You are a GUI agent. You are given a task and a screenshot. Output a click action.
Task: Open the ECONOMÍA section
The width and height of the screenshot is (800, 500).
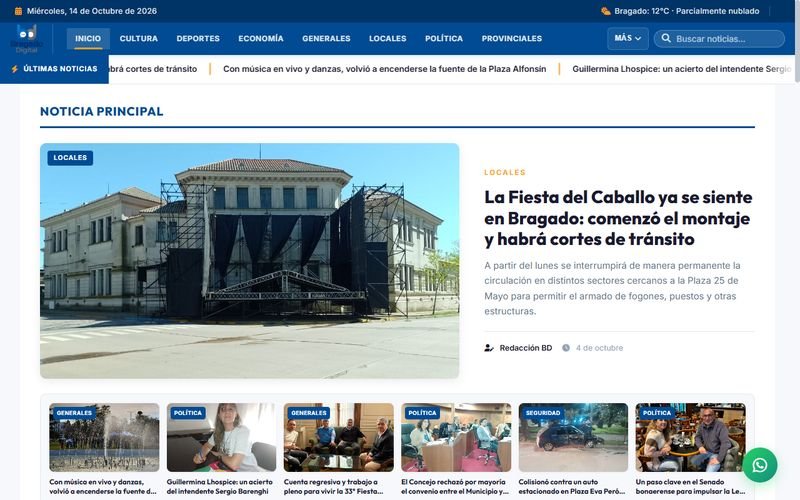tap(261, 38)
